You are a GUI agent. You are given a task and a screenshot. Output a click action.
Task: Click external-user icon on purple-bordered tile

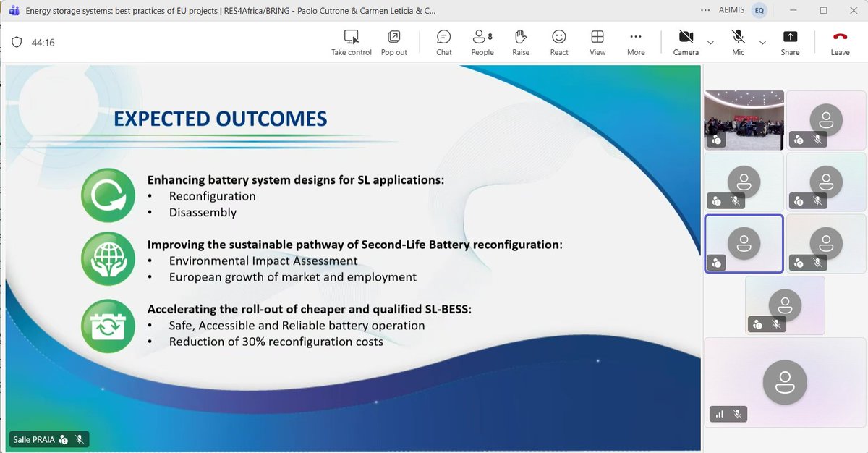point(717,263)
